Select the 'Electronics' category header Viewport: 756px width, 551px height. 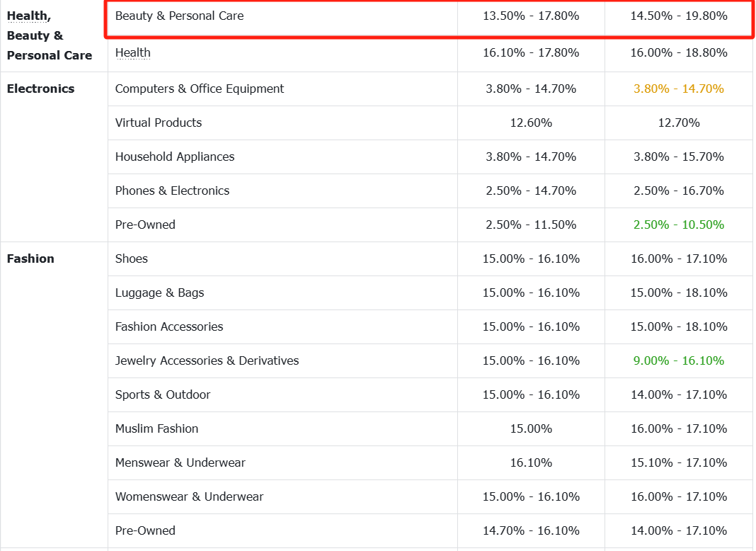40,89
